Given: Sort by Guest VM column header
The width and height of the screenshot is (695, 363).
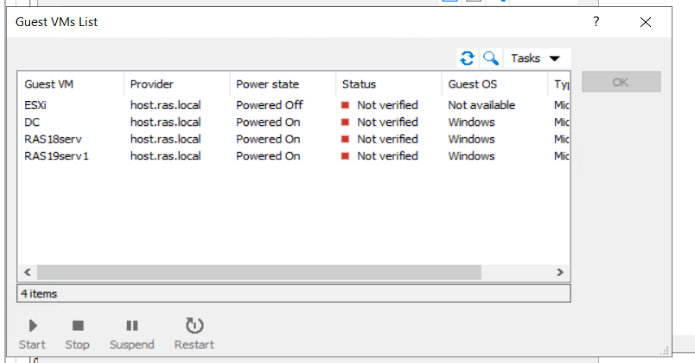Looking at the screenshot, I should point(71,84).
